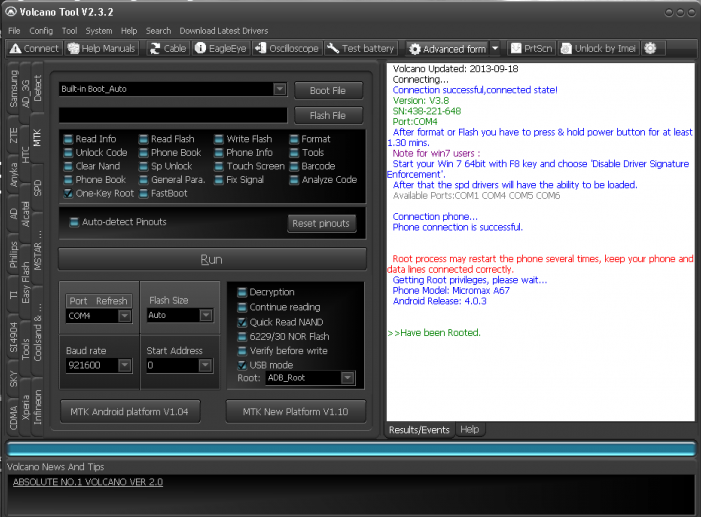Image resolution: width=701 pixels, height=517 pixels.
Task: Select the Samsung side tab
Action: pos(14,89)
